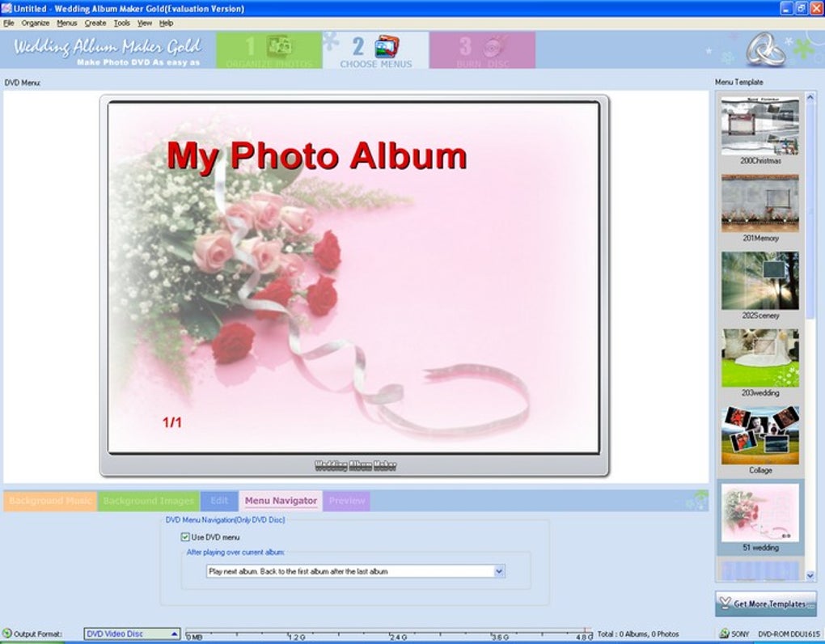Go to step 3 Burn Disc

pos(483,50)
